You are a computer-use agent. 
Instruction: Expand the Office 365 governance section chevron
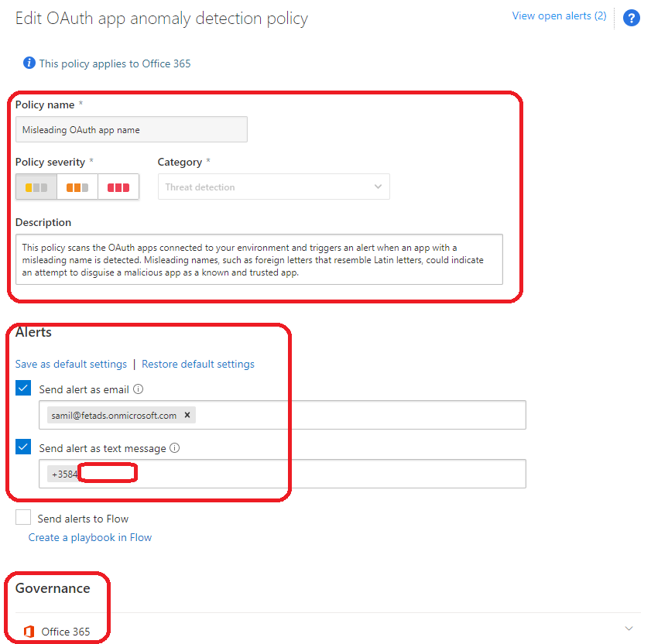(x=629, y=629)
